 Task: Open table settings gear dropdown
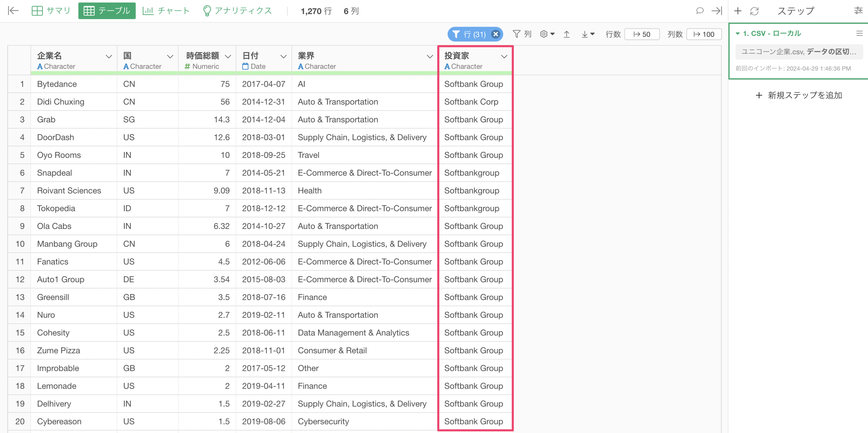pyautogui.click(x=547, y=34)
